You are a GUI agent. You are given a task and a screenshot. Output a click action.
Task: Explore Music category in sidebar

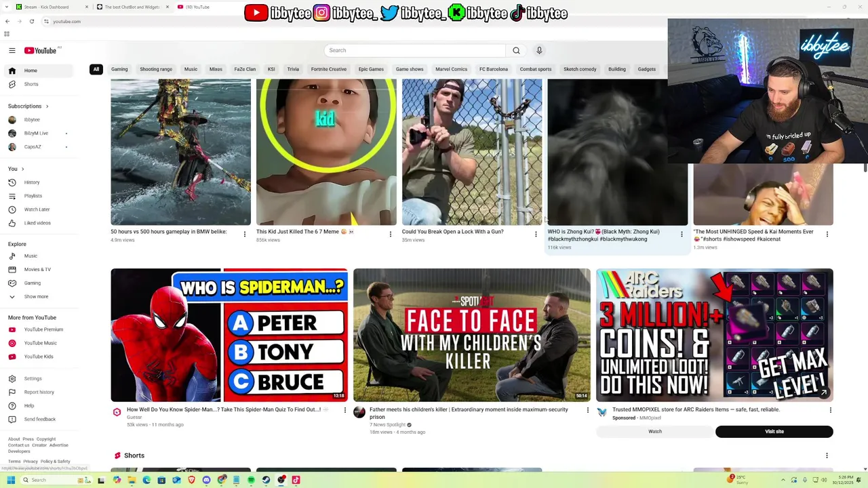(39, 256)
